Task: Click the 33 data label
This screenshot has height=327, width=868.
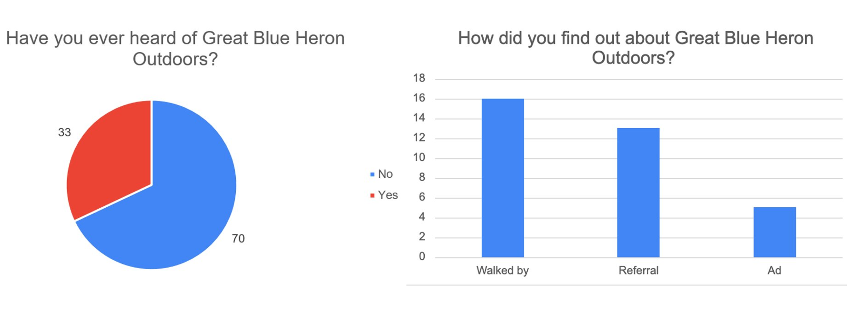Action: coord(64,132)
